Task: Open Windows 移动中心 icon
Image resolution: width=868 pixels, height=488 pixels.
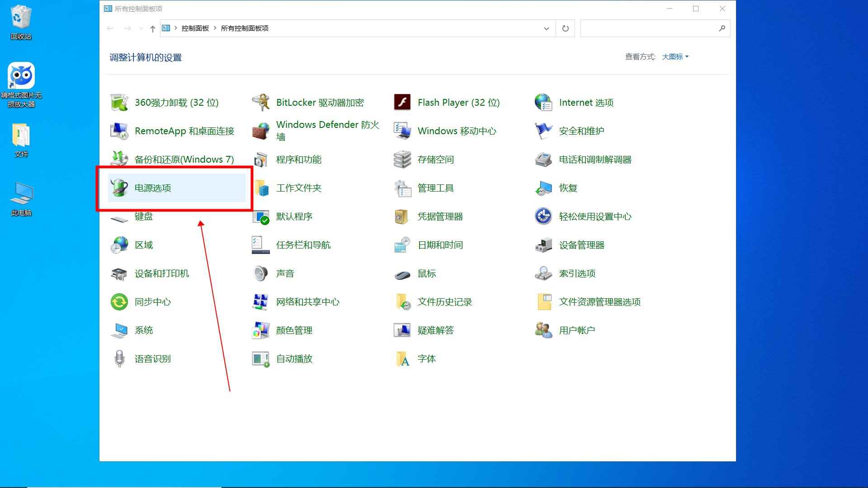Action: [402, 131]
